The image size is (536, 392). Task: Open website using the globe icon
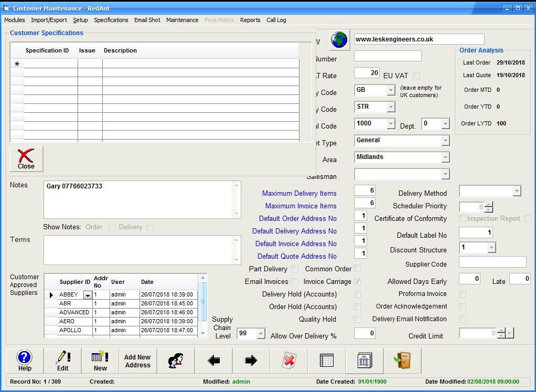(339, 40)
